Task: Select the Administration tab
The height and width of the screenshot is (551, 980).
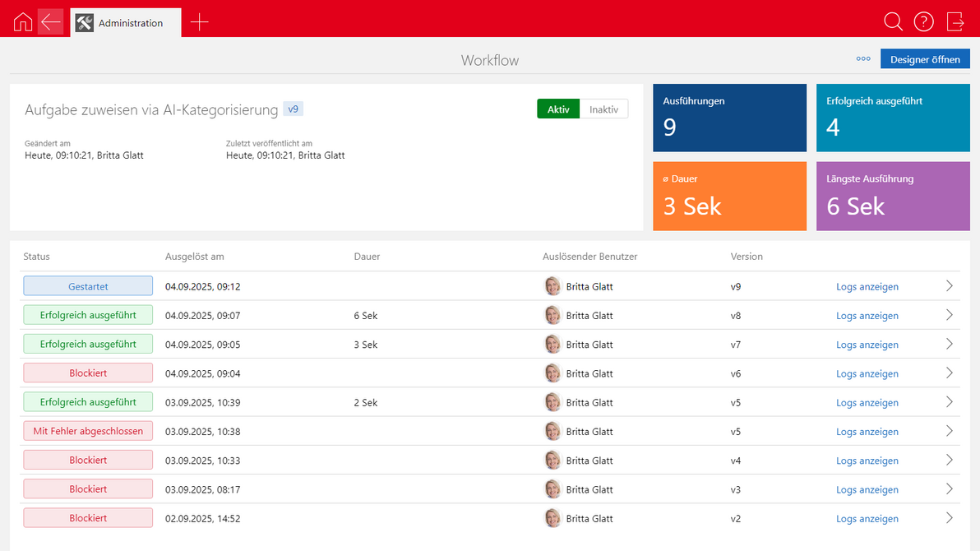Action: (130, 23)
